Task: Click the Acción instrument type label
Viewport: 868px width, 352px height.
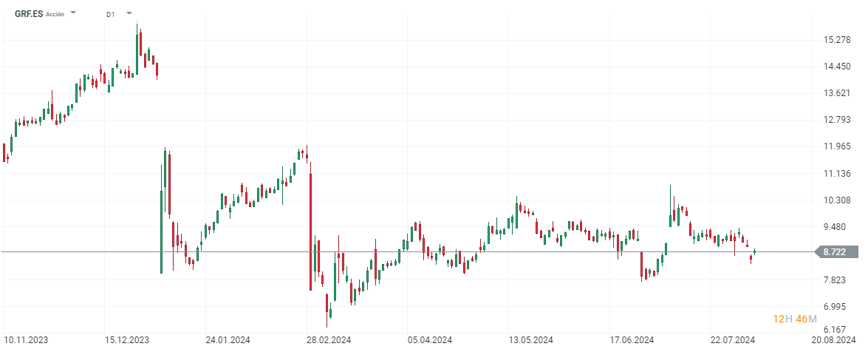Action: [x=55, y=14]
